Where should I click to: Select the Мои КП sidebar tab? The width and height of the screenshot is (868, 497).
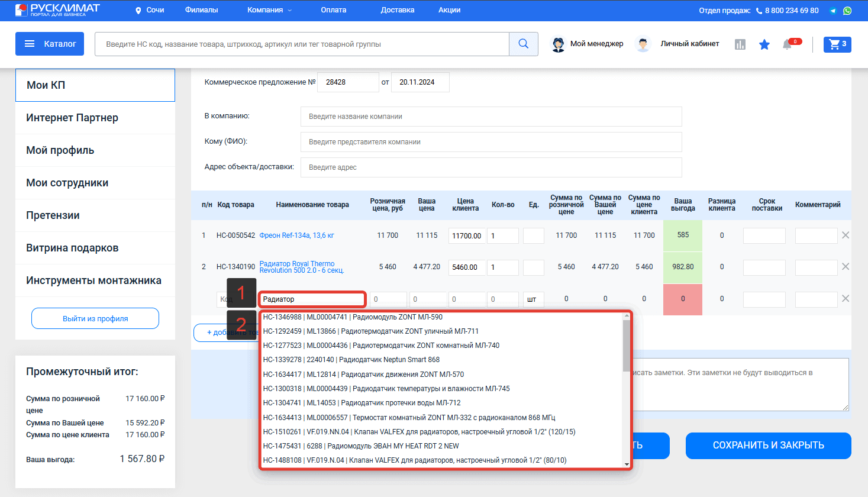coord(95,85)
